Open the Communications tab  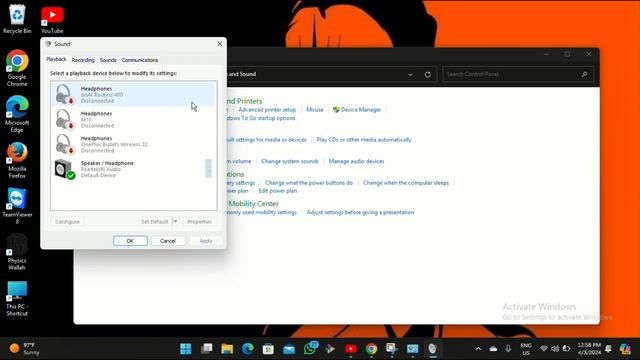140,60
